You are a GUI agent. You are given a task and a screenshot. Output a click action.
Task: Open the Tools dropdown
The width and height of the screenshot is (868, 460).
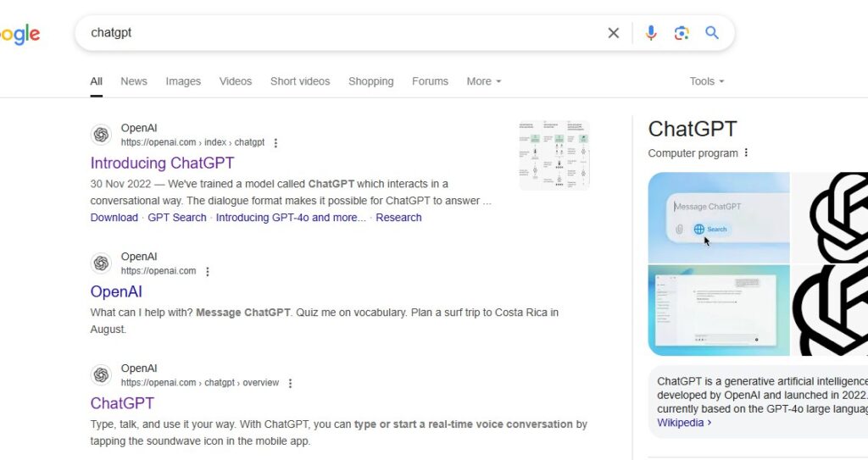coord(707,81)
